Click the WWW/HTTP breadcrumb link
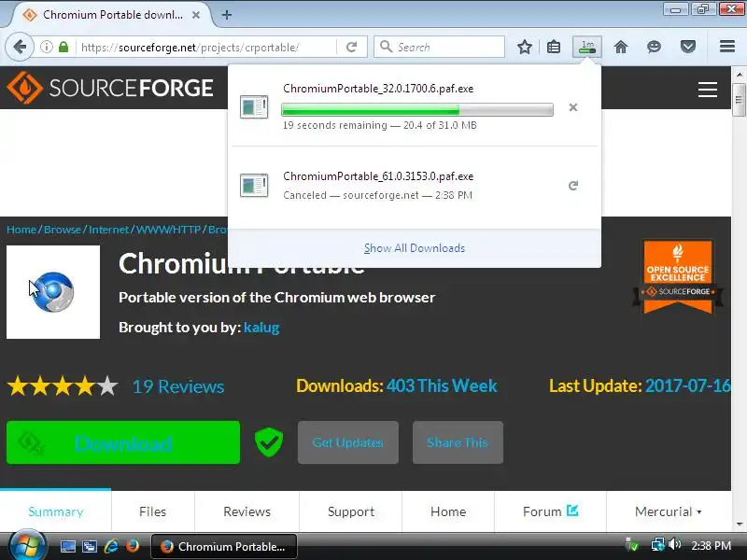Viewport: 747px width, 560px height. (x=169, y=230)
